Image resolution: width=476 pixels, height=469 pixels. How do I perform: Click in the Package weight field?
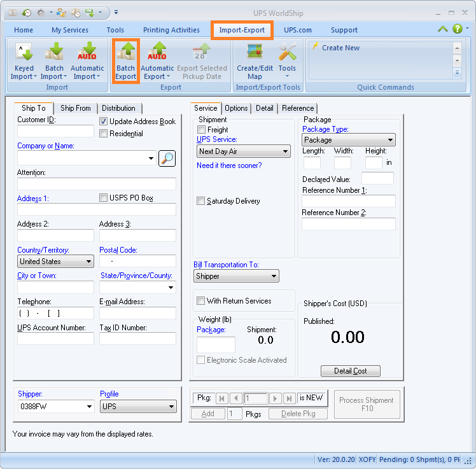point(216,344)
